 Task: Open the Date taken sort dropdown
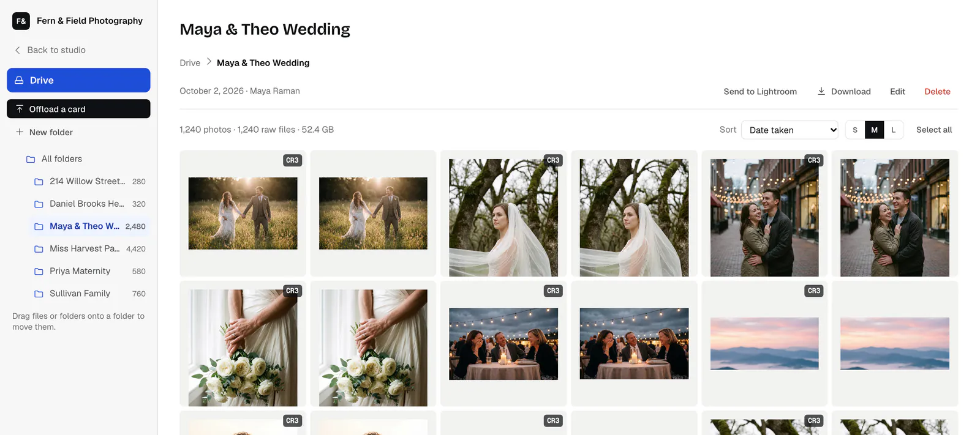pos(790,130)
